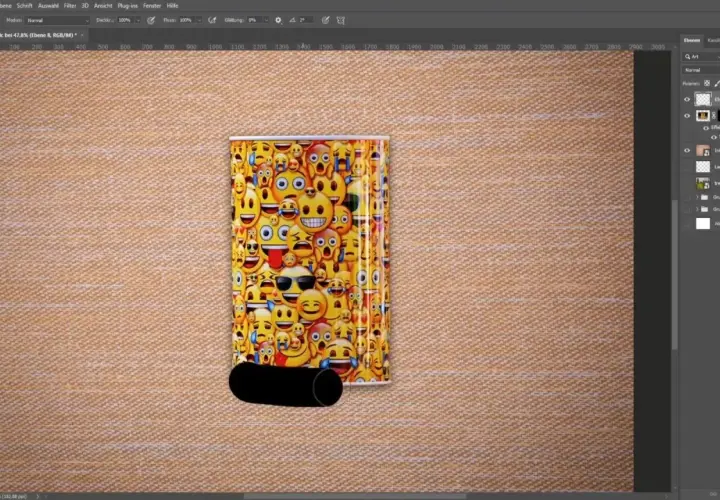Select fabric smart object layer thumbnail
This screenshot has height=500, width=720.
pos(703,150)
